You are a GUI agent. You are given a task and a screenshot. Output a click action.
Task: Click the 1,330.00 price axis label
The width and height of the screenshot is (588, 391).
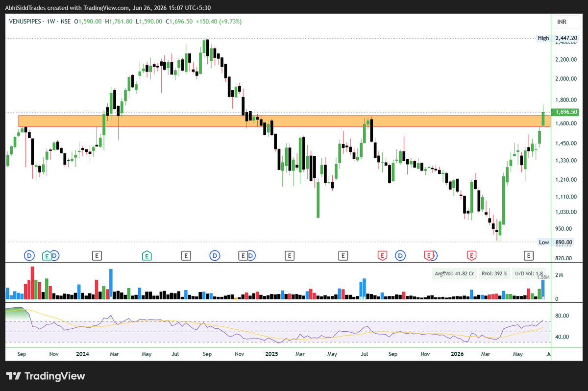coord(566,161)
